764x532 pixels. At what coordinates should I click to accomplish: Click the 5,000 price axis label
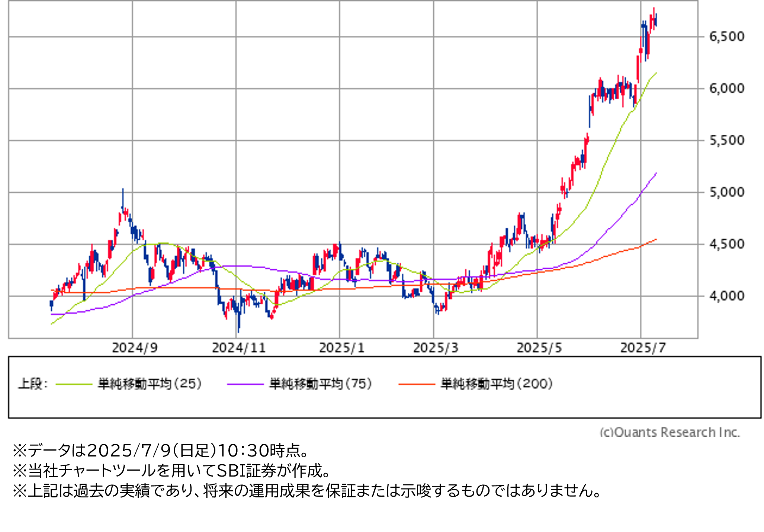point(726,192)
